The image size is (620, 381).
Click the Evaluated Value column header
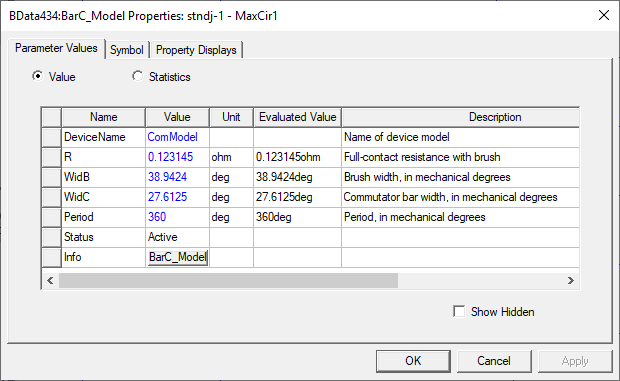(x=297, y=117)
